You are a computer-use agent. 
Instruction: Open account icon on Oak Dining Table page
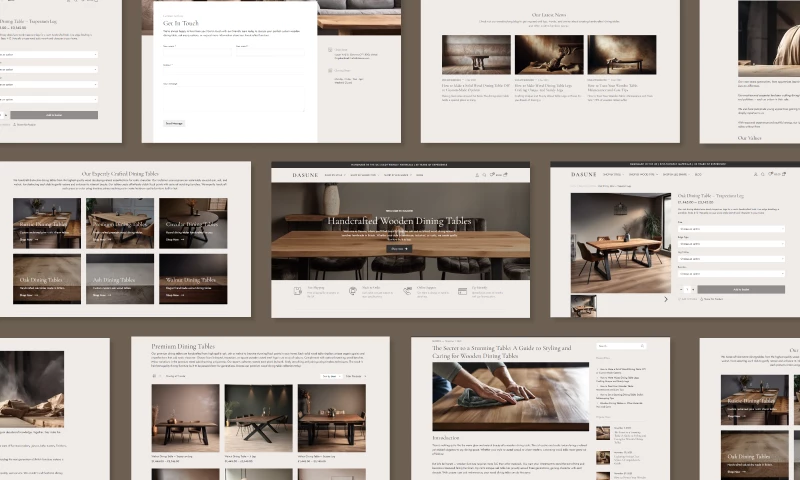pos(756,174)
